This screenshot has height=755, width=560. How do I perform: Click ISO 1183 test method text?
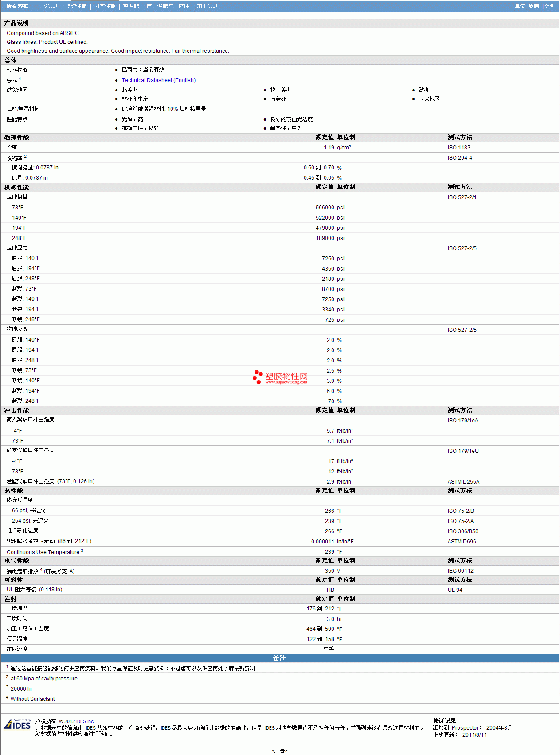tap(459, 148)
